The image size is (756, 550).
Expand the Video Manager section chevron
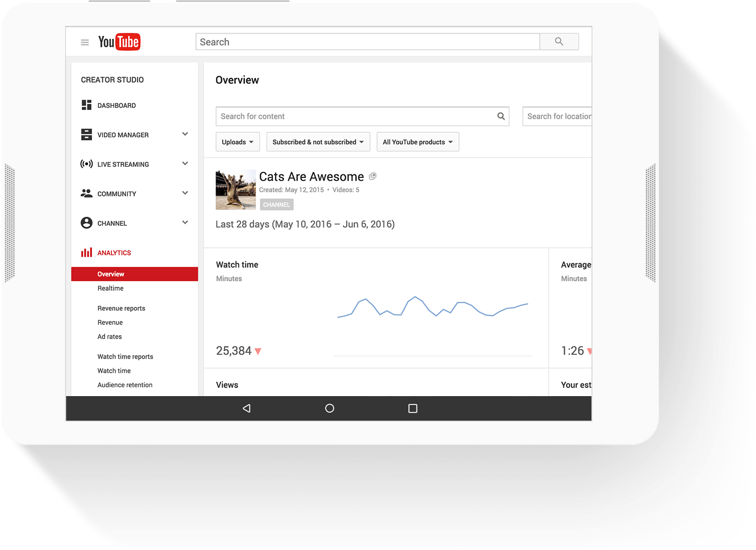[185, 134]
